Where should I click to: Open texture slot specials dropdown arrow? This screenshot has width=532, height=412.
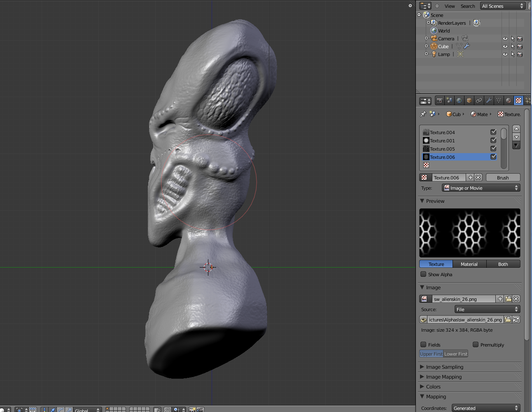(x=516, y=145)
